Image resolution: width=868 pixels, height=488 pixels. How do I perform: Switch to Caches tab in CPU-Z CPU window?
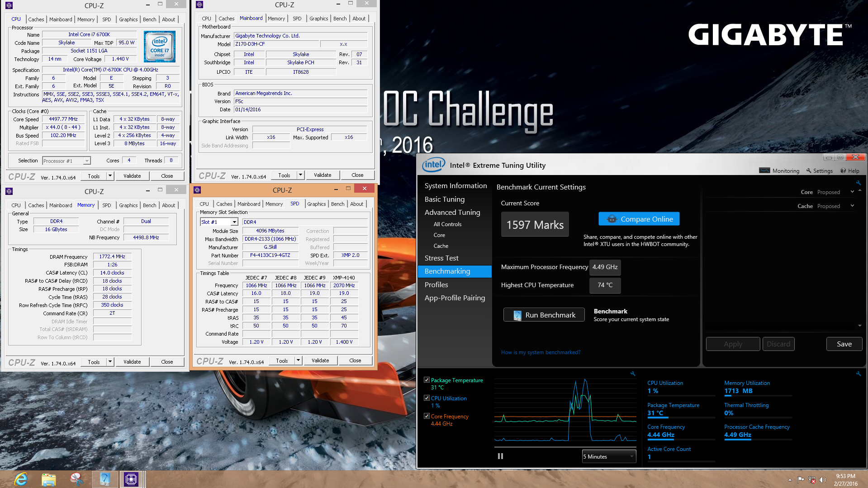coord(36,19)
